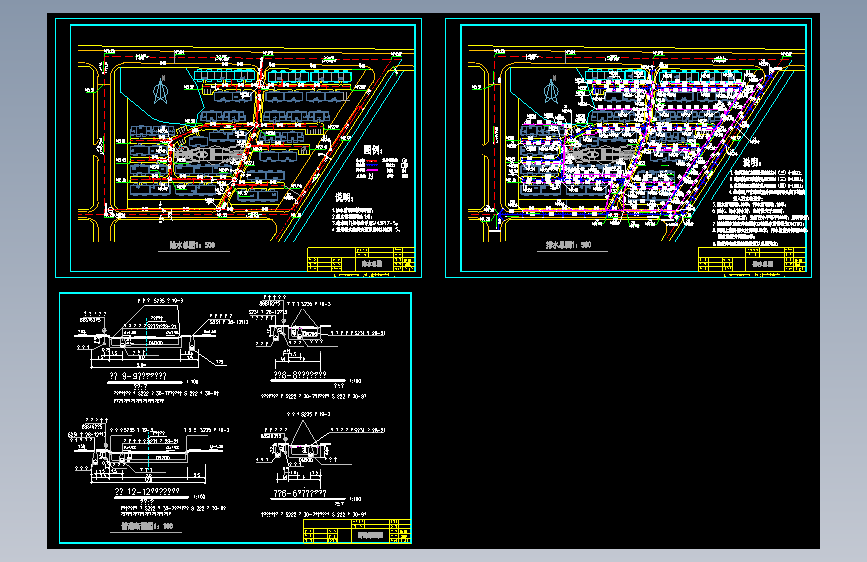Select the 说明 heading in the left plan

pyautogui.click(x=344, y=197)
